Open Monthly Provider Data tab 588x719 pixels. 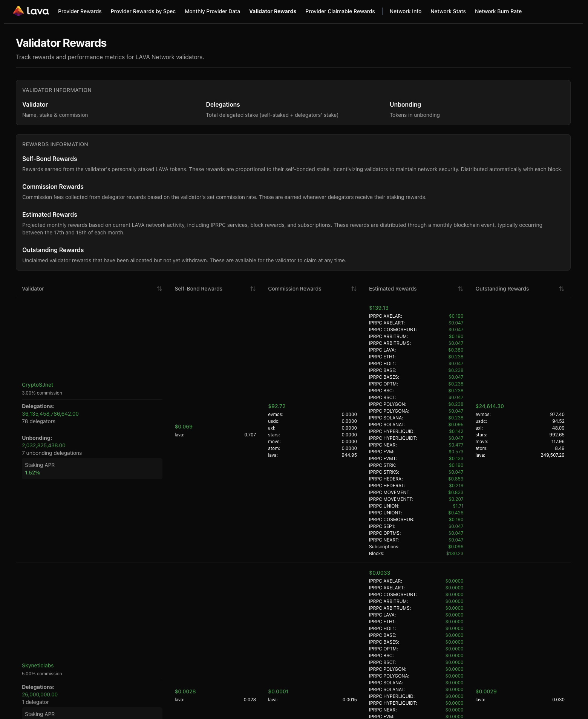pyautogui.click(x=212, y=11)
